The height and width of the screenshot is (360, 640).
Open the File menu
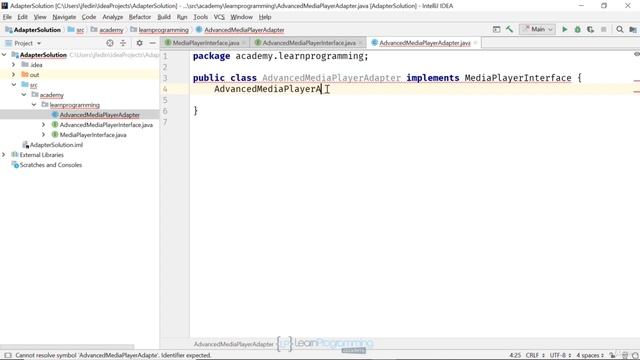[x=7, y=17]
